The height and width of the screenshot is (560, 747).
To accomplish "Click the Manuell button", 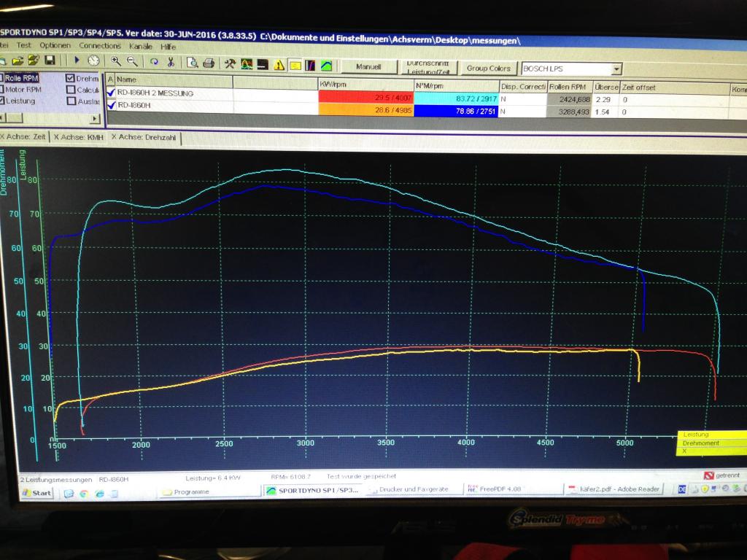I will click(x=368, y=67).
